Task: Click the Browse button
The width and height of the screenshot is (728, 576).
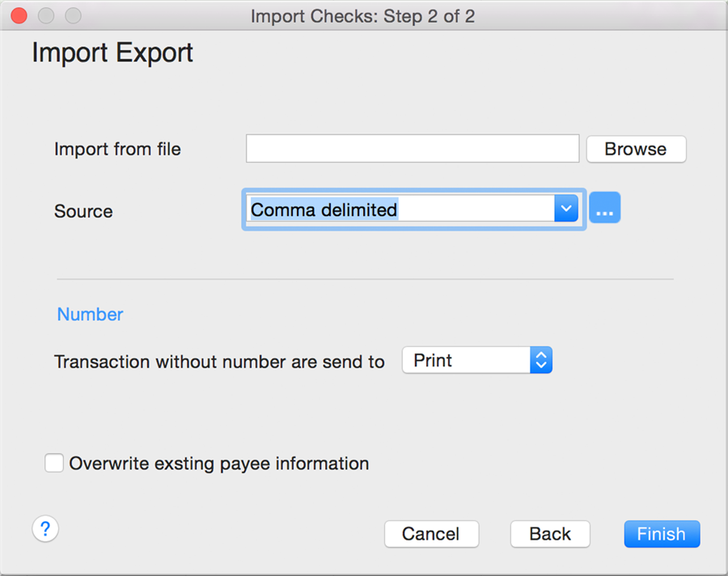Action: coord(636,149)
